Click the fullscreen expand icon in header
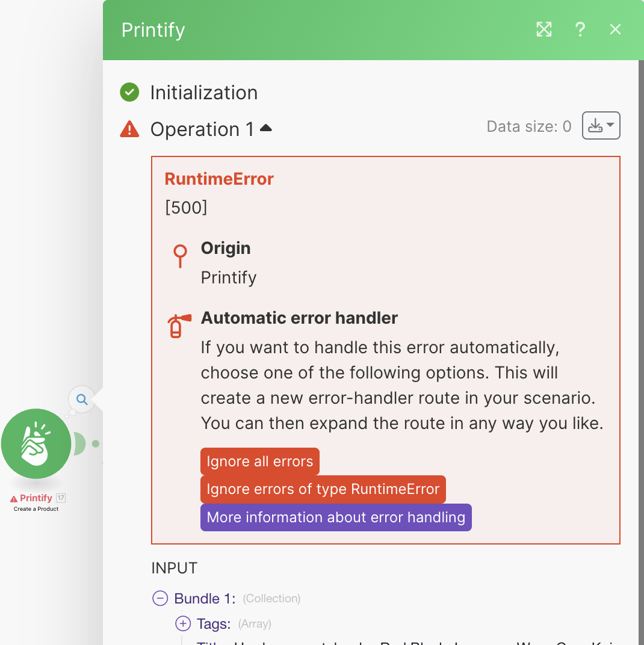 point(544,29)
